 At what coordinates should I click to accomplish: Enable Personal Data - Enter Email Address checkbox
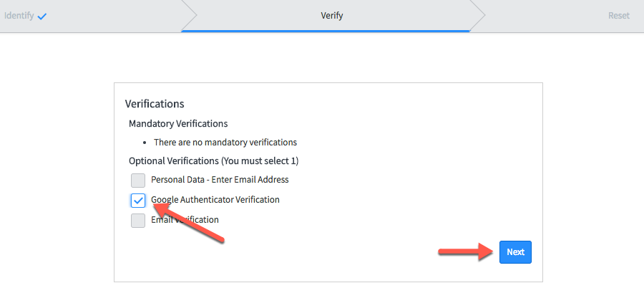pos(138,180)
